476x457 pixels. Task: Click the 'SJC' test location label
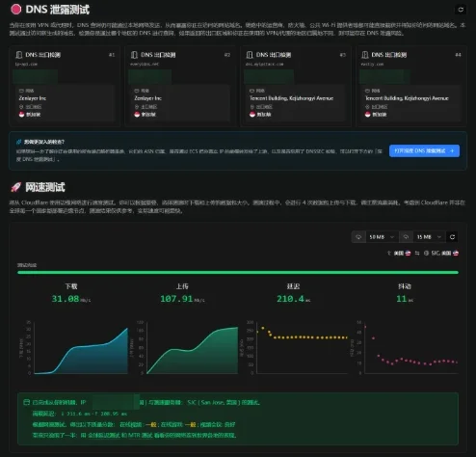tap(436, 254)
